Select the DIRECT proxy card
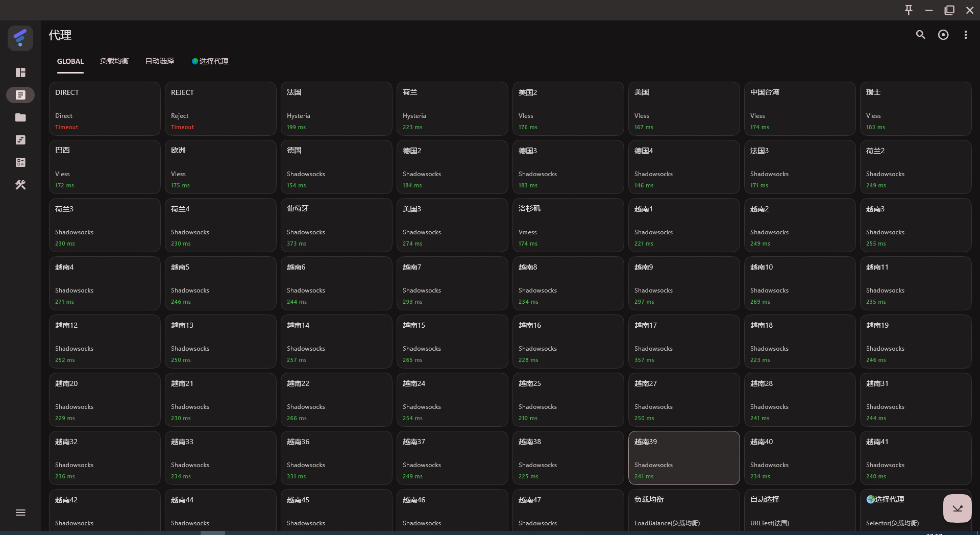The image size is (980, 535). point(105,109)
